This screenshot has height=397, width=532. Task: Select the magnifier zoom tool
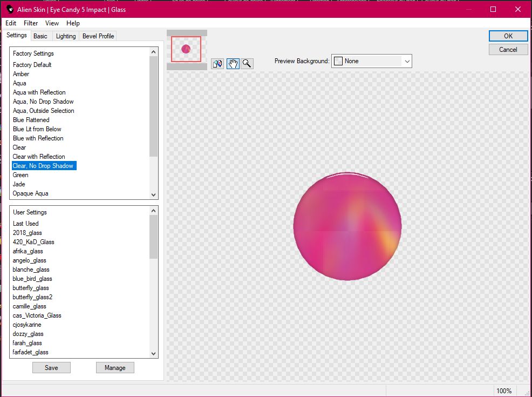coord(247,64)
